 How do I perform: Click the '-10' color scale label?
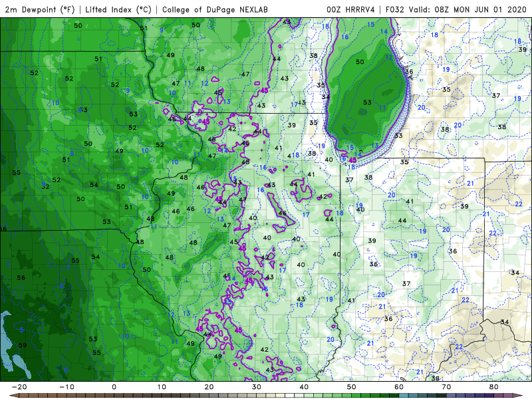click(x=66, y=387)
